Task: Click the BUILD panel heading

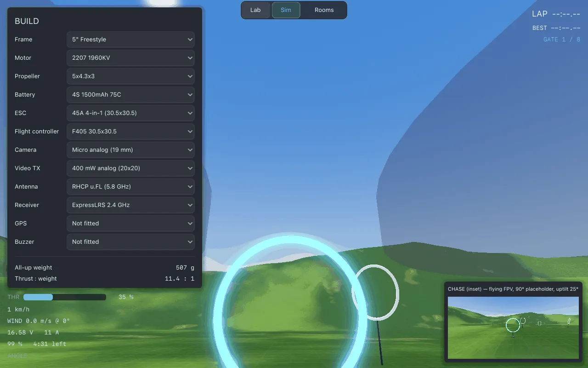Action: click(27, 21)
